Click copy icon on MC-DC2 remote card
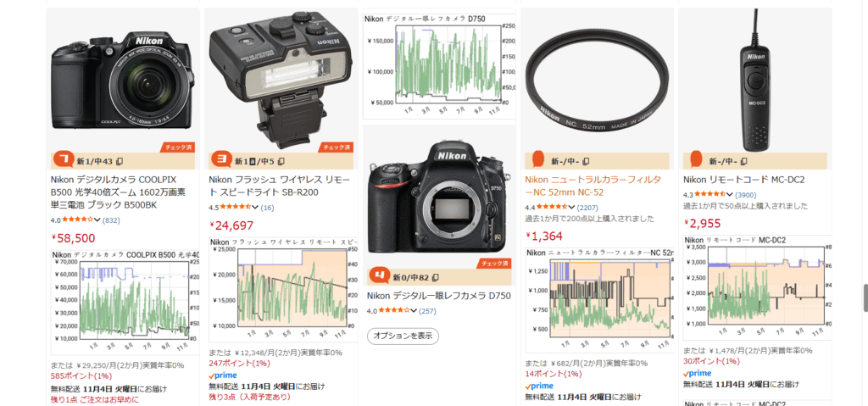The height and width of the screenshot is (406, 868). 744,162
